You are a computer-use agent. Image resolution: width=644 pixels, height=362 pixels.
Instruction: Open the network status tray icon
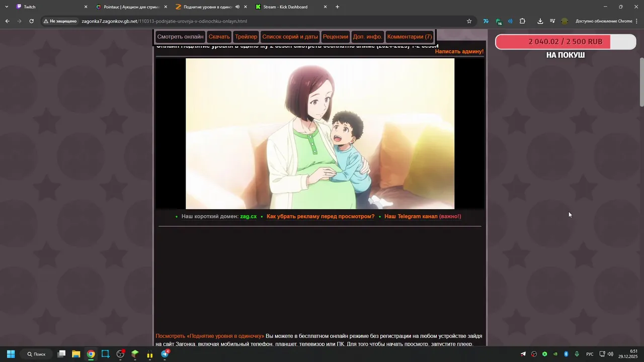(x=602, y=354)
